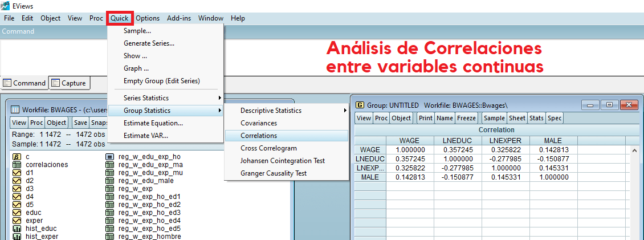This screenshot has width=644, height=240.
Task: Open reg_w_exp_ho_ed2 table icon
Action: click(109, 205)
